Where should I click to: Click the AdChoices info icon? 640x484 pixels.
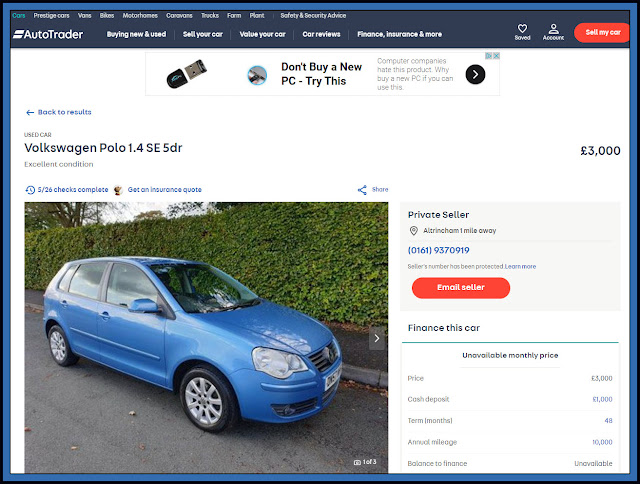(x=489, y=56)
